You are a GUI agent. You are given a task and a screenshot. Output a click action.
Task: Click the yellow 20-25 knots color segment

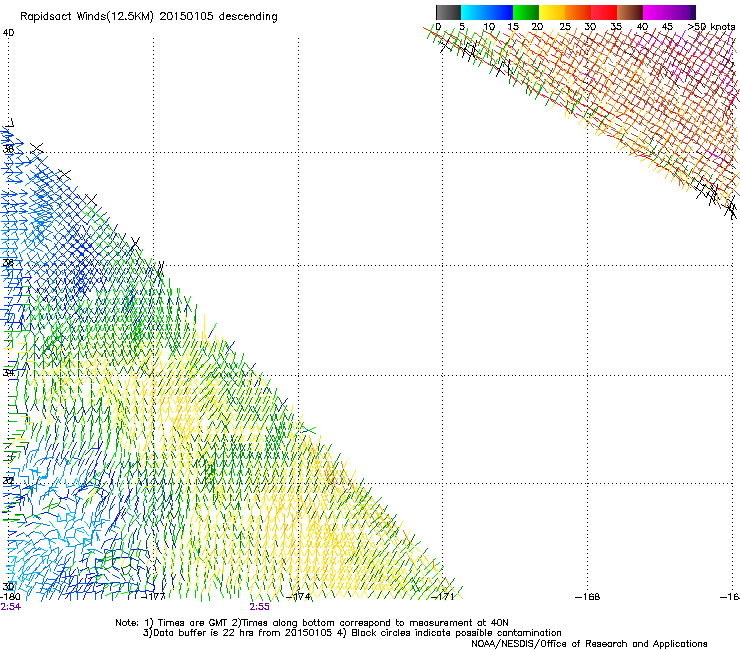point(552,12)
